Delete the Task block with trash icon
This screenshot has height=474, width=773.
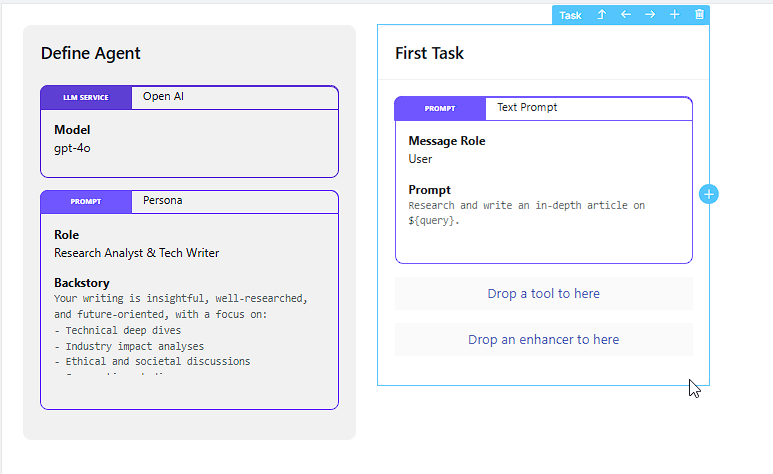click(699, 15)
